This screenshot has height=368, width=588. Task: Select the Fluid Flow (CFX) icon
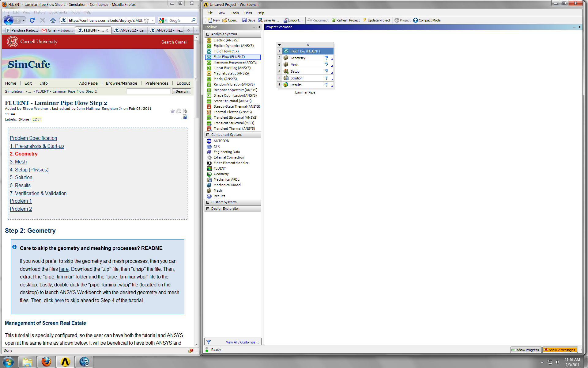tap(209, 51)
